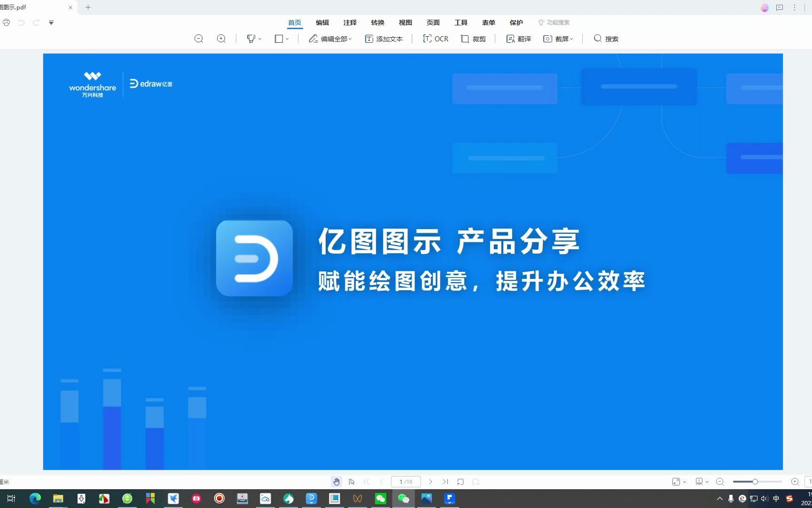The image size is (812, 508).
Task: Click the toolbar zoom in magnifier
Action: click(x=221, y=39)
